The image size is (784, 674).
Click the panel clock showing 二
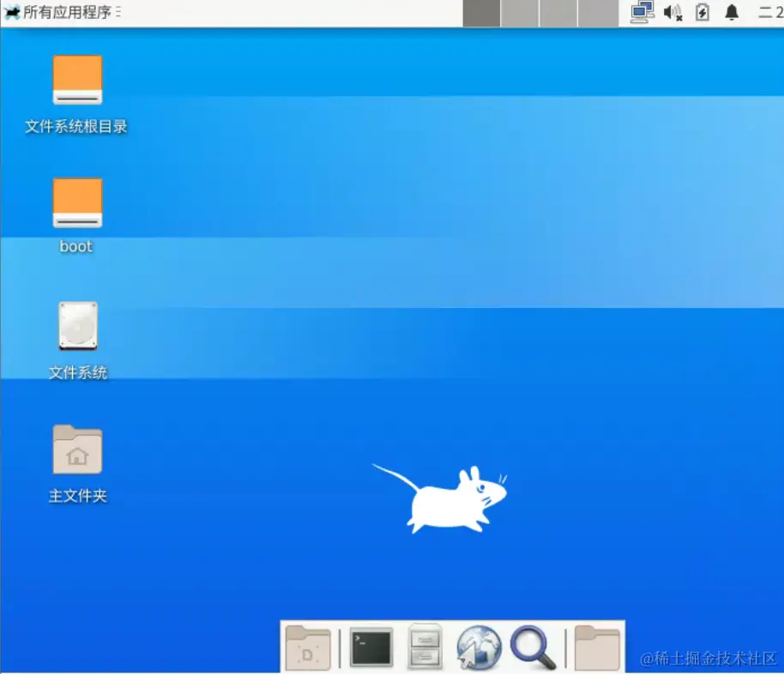[x=771, y=12]
